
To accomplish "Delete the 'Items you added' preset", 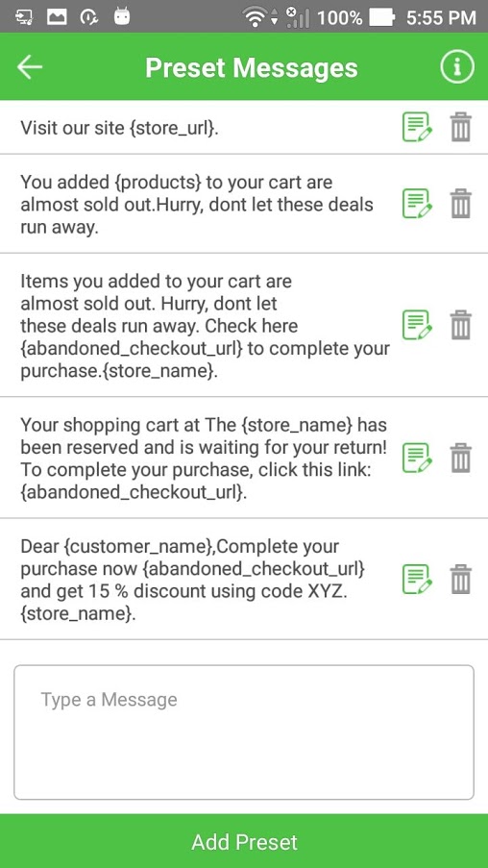I will (460, 325).
